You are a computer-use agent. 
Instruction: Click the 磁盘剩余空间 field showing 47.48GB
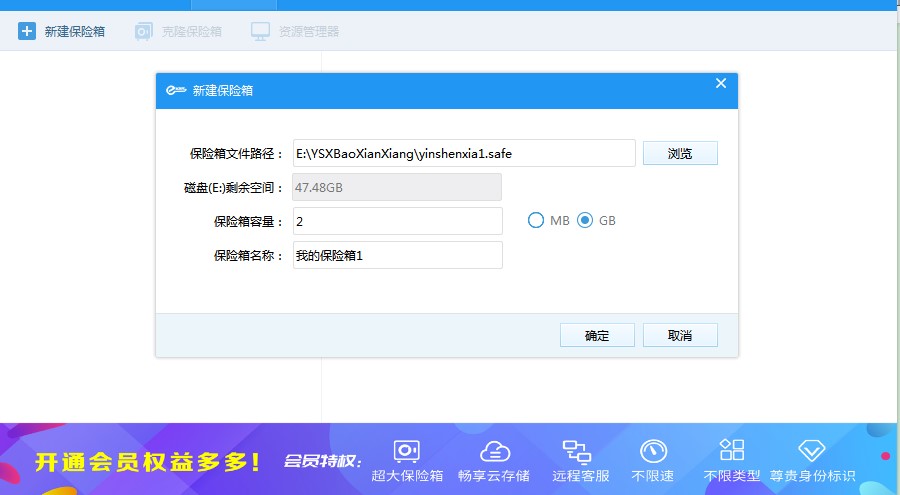[x=397, y=187]
